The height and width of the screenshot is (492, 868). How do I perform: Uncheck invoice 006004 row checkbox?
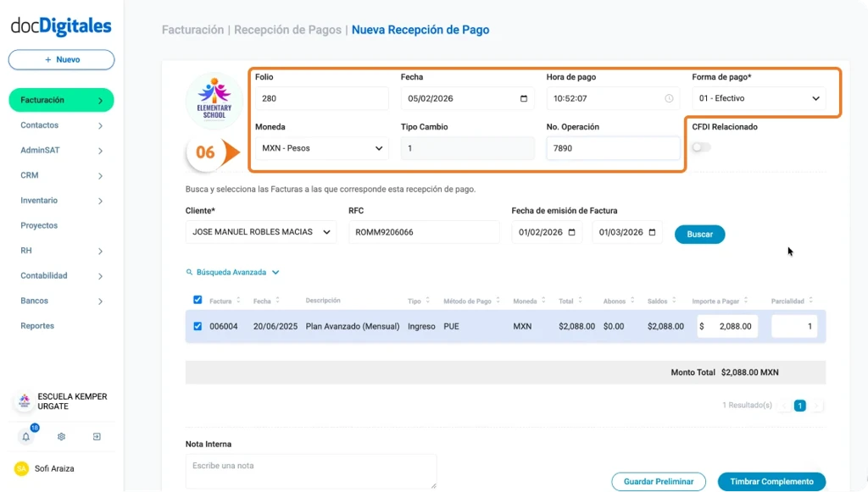coord(197,326)
